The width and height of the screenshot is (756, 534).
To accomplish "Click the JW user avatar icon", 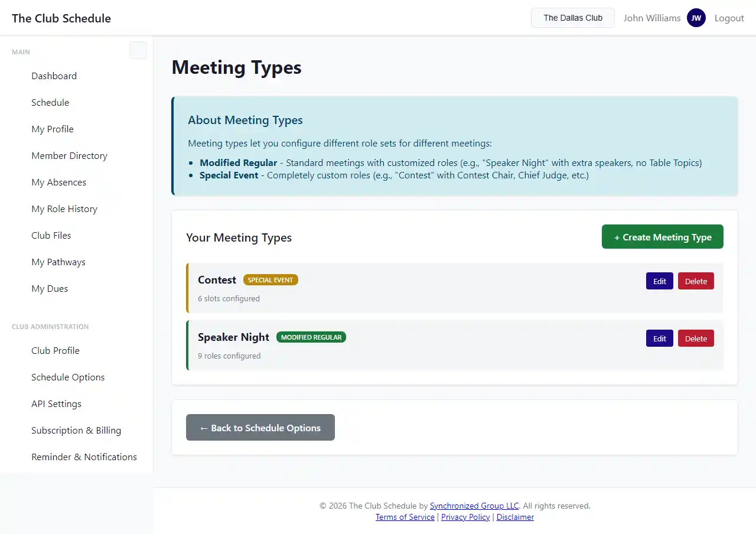I will [x=696, y=18].
